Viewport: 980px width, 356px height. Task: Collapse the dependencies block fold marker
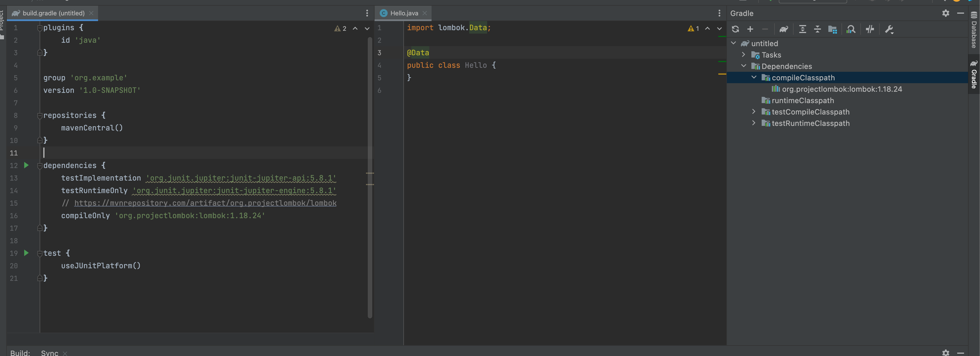click(40, 166)
